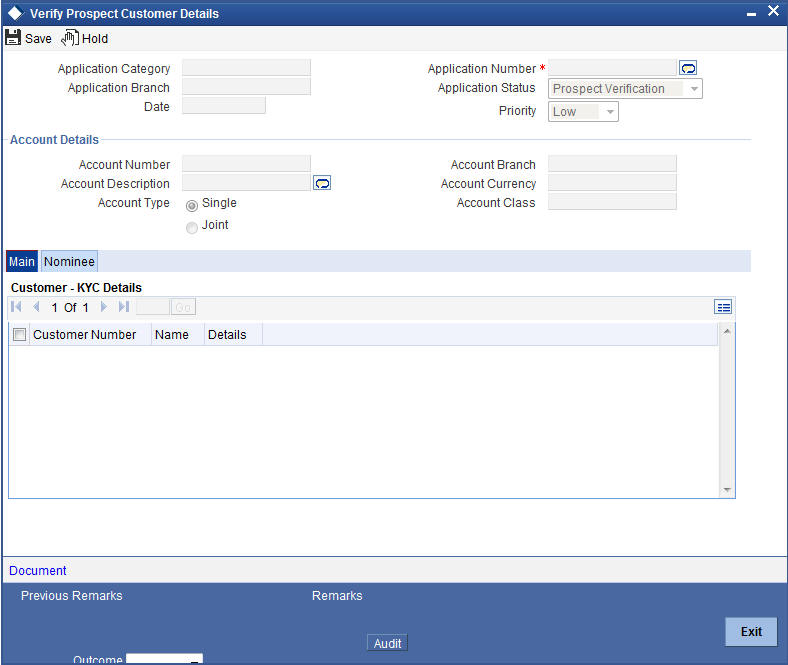Screen dimensions: 788x665
Task: Minimize the Verify Prospect Customer Details window
Action: pyautogui.click(x=751, y=14)
